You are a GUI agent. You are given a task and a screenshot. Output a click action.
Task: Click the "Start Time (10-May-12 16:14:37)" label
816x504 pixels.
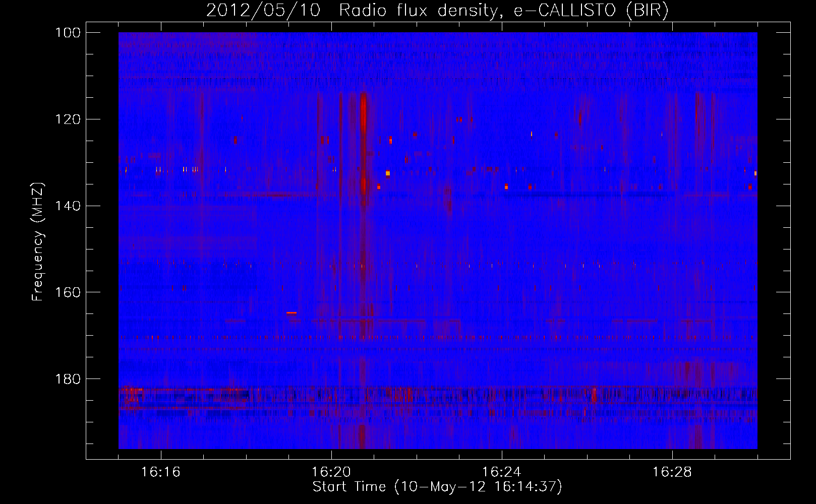pos(437,487)
